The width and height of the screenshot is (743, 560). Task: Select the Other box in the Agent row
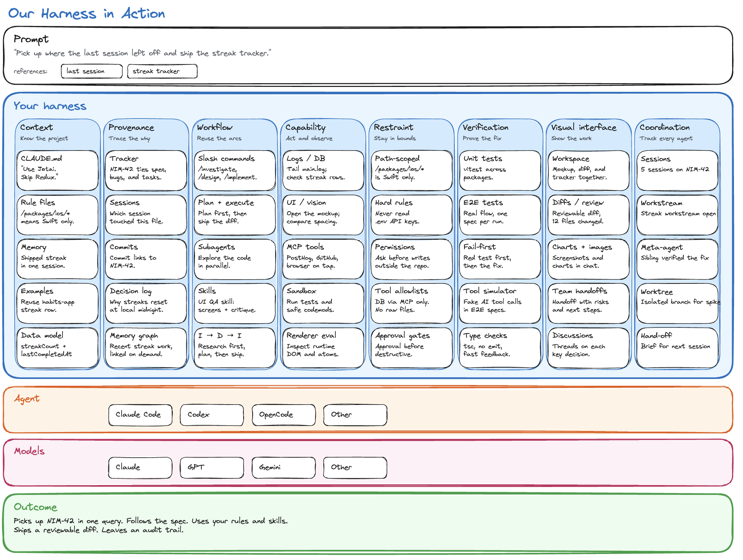[355, 415]
